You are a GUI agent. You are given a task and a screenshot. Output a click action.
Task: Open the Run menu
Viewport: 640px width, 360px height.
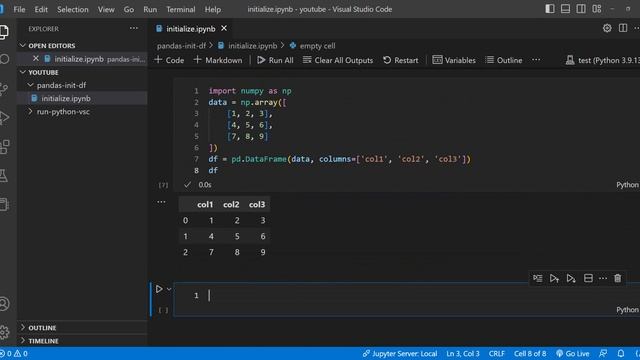(x=150, y=9)
